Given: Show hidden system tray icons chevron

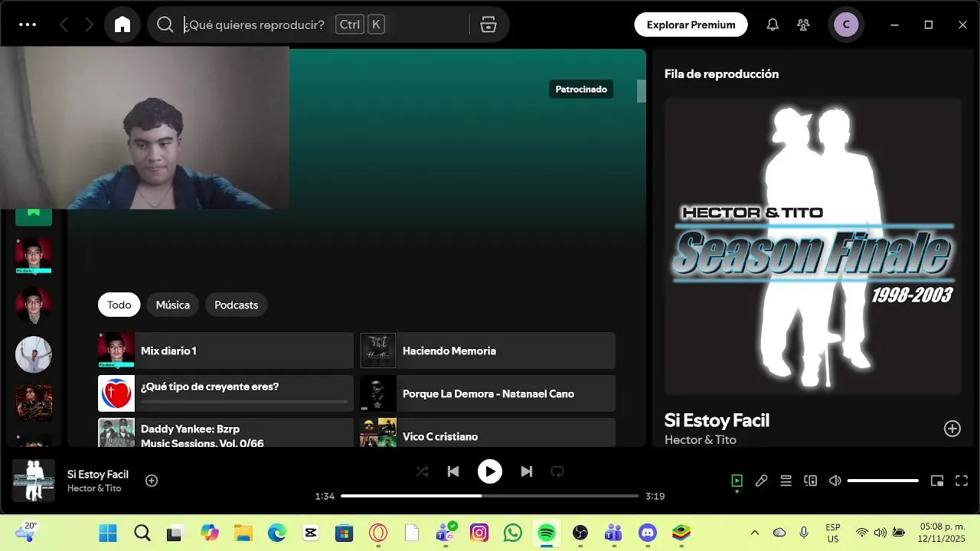Looking at the screenshot, I should coord(754,533).
